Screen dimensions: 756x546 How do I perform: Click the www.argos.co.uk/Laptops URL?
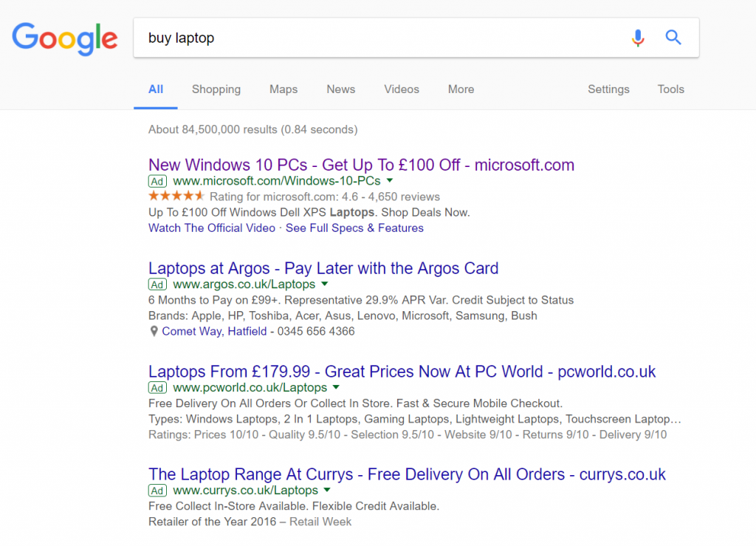(x=244, y=284)
